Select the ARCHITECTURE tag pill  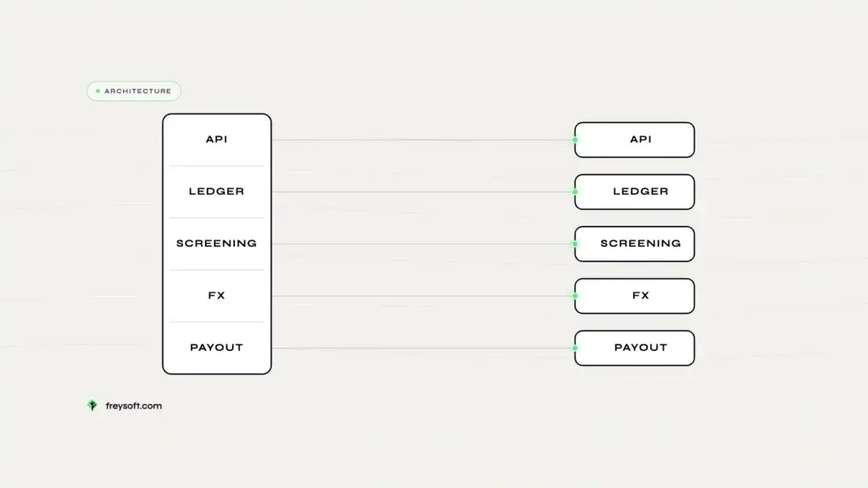133,91
